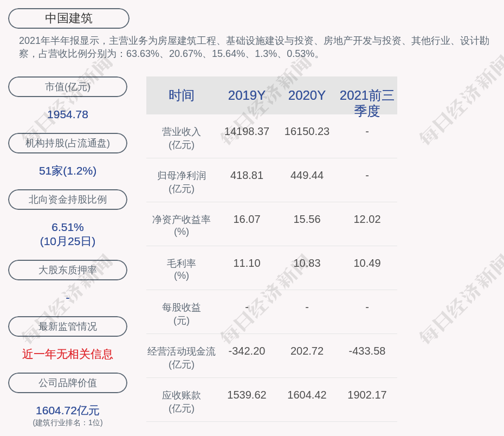Click the gross margin value 10.83
The image size is (504, 436).
[307, 263]
